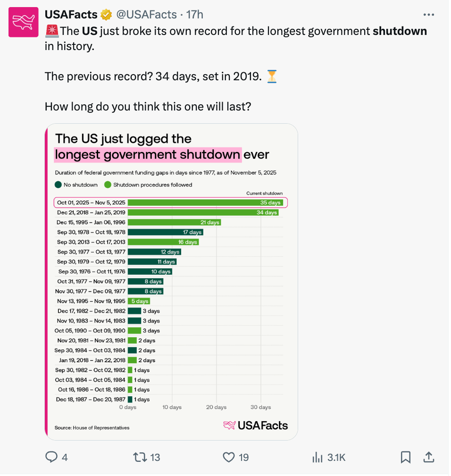This screenshot has height=476, width=451.
Task: Click the siren emoji in the tweet text
Action: (x=51, y=31)
